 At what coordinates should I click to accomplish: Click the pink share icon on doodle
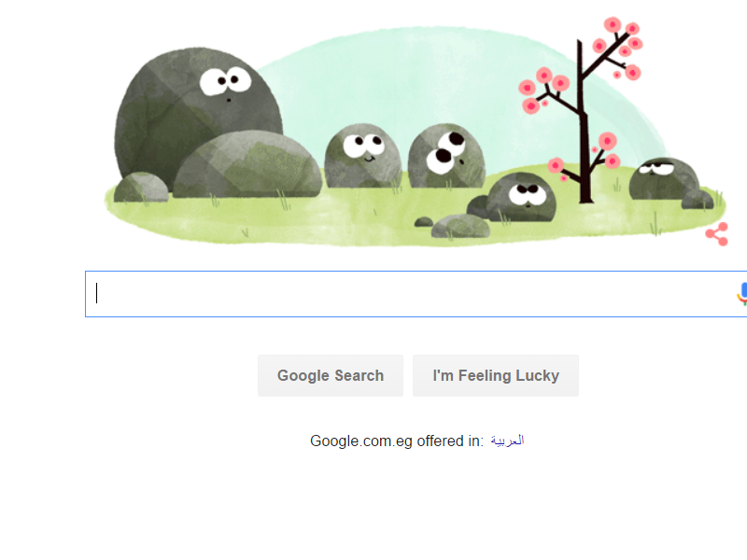717,234
